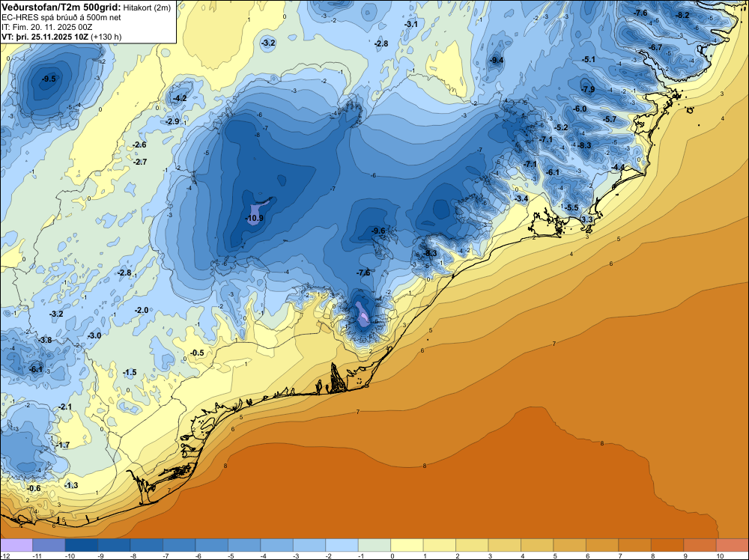Click the -9.4 temperature label
Screen dimensions: 749x560
tap(497, 60)
